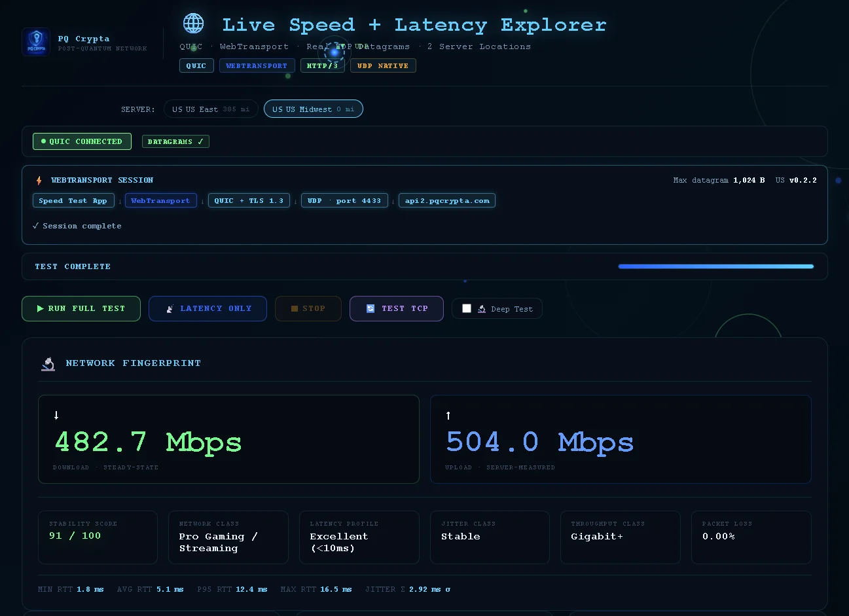Click the Live Speed + Latency Explorer title

point(414,25)
